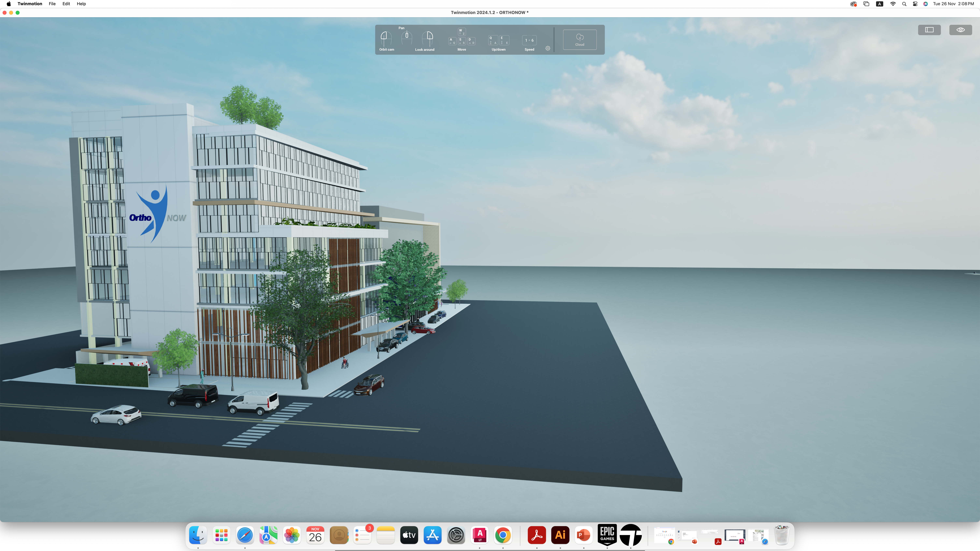Image resolution: width=980 pixels, height=551 pixels.
Task: Open Adobe Acrobat from the Dock
Action: point(537,535)
